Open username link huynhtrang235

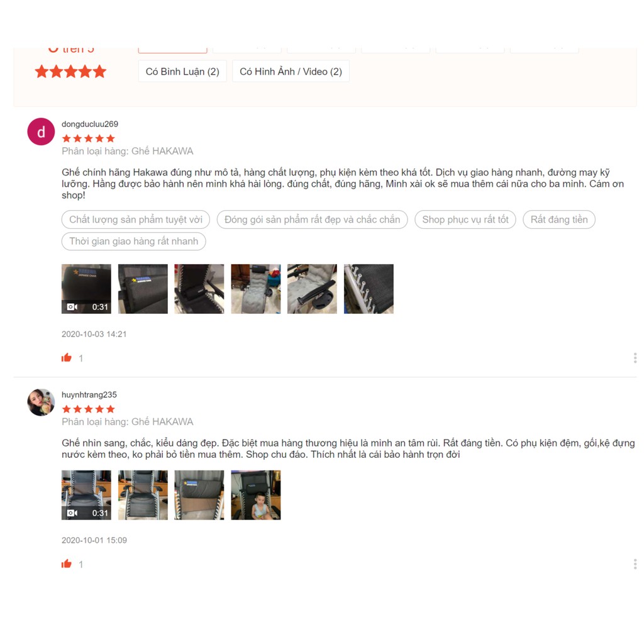[89, 395]
